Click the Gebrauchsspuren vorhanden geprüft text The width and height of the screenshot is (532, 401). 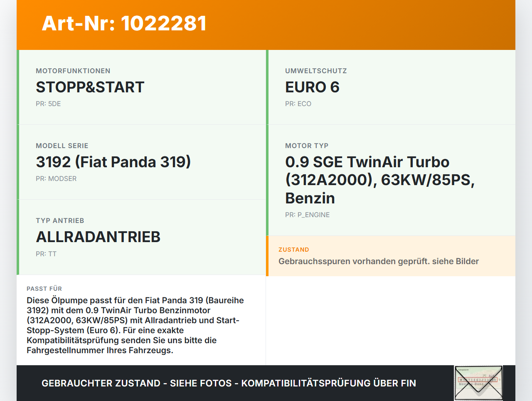click(x=379, y=261)
